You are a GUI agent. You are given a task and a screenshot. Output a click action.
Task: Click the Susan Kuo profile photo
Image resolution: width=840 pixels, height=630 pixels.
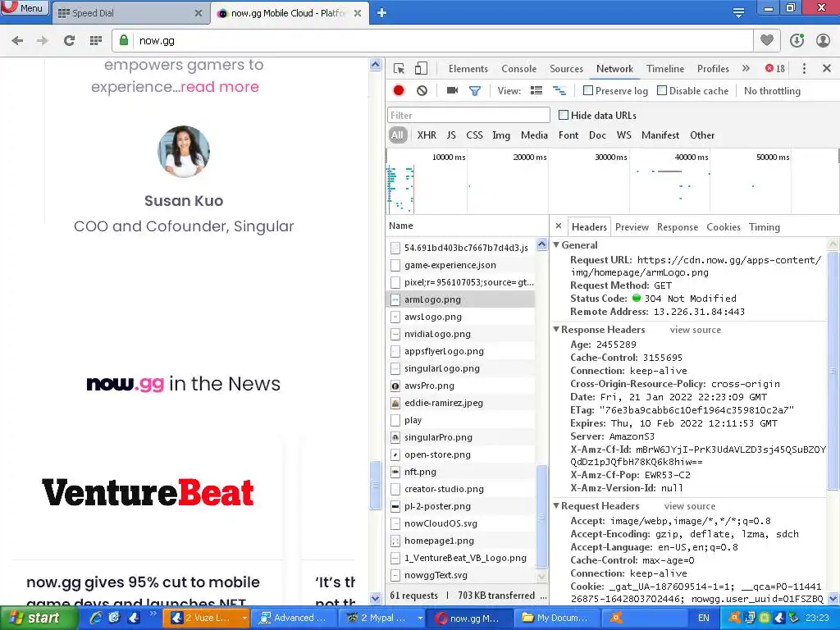point(184,152)
